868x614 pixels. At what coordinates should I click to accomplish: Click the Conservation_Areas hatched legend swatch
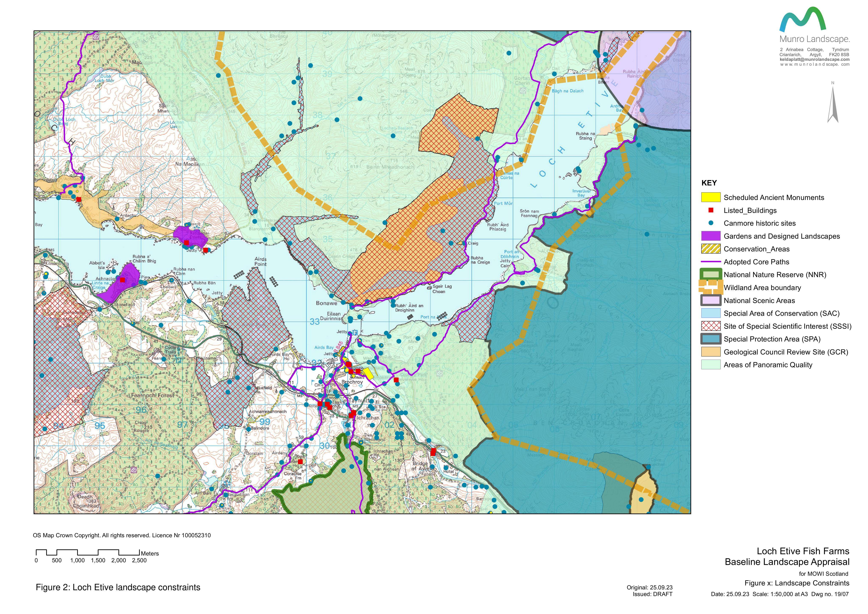(x=711, y=249)
